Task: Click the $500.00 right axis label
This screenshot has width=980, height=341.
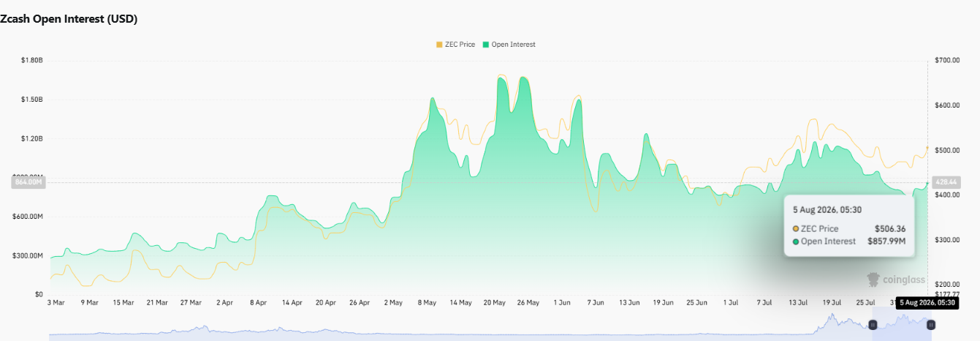Action: pyautogui.click(x=947, y=150)
